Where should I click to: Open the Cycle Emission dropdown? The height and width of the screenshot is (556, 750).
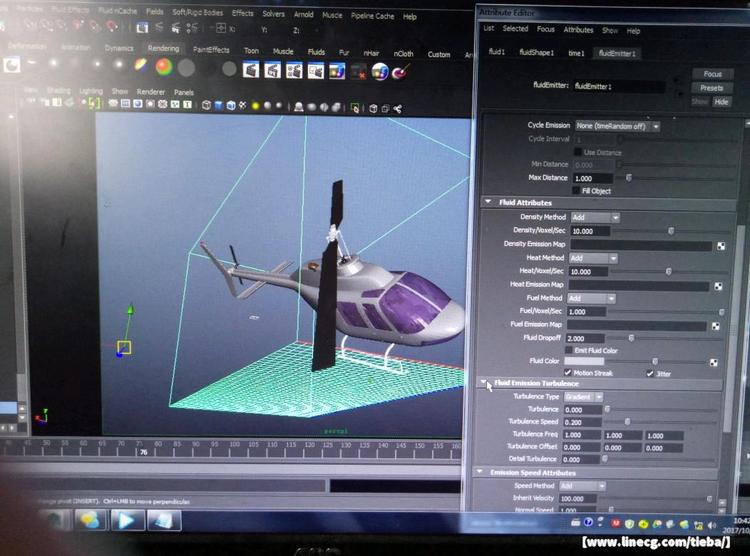pyautogui.click(x=618, y=126)
